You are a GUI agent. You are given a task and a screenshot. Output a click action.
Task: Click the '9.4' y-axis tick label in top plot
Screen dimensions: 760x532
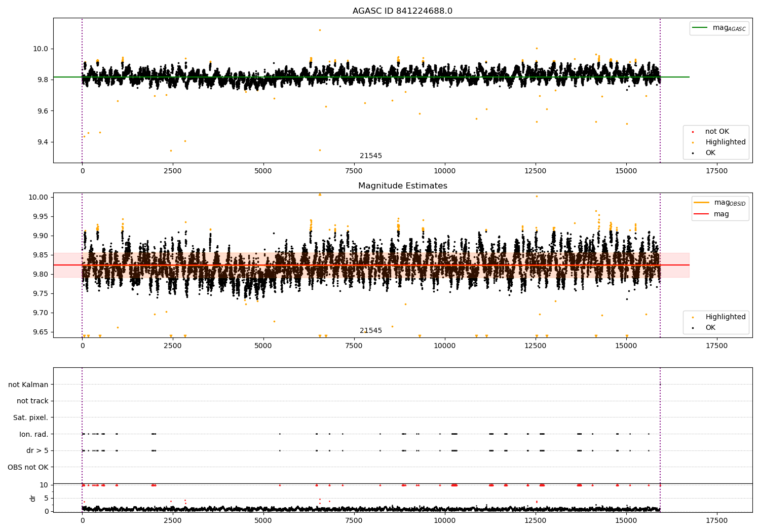tap(42, 142)
